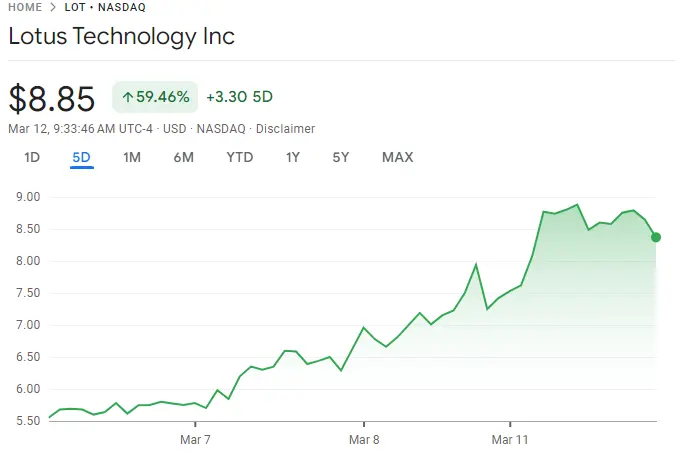Click the green up-arrow icon beside 59.46%
The image size is (675, 454).
click(127, 97)
